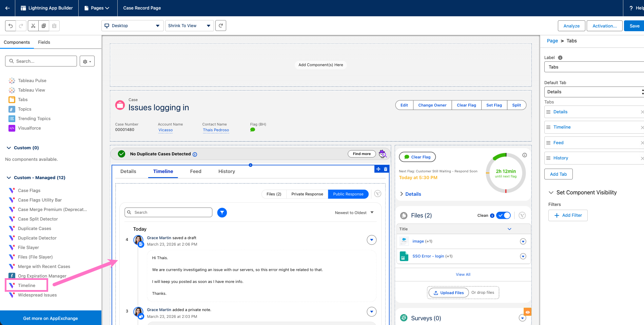Open the Desktop form factor dropdown
This screenshot has width=644, height=325.
click(x=133, y=26)
